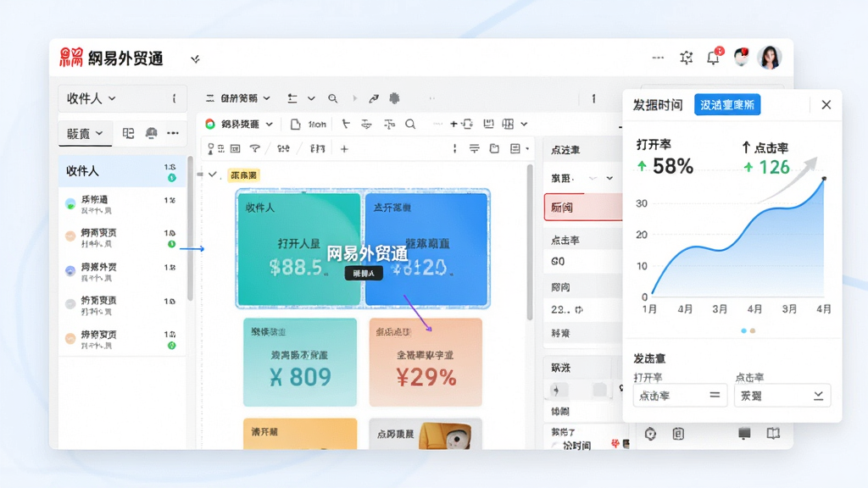This screenshot has width=868, height=488.
Task: Click the third toolbar folder icon
Action: (x=494, y=148)
